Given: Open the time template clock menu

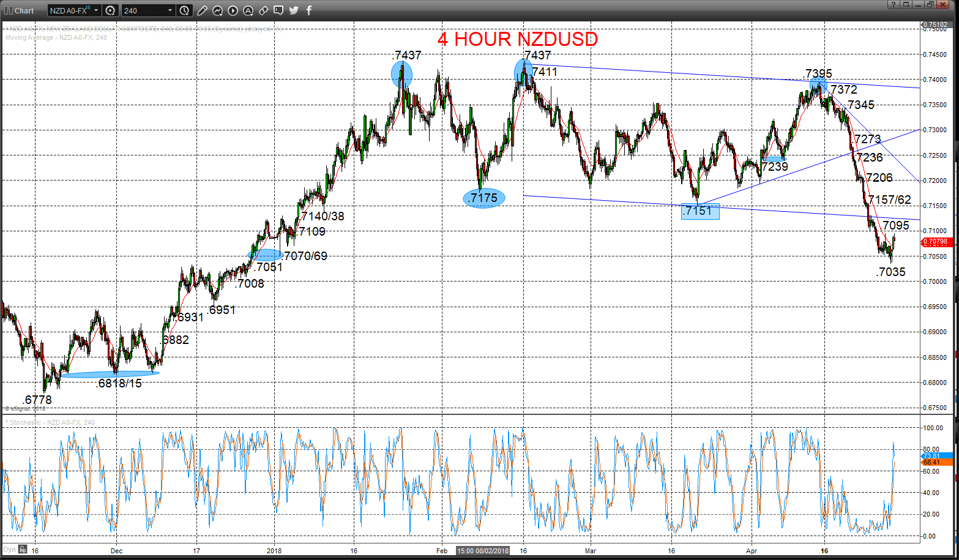Looking at the screenshot, I should coord(185,10).
